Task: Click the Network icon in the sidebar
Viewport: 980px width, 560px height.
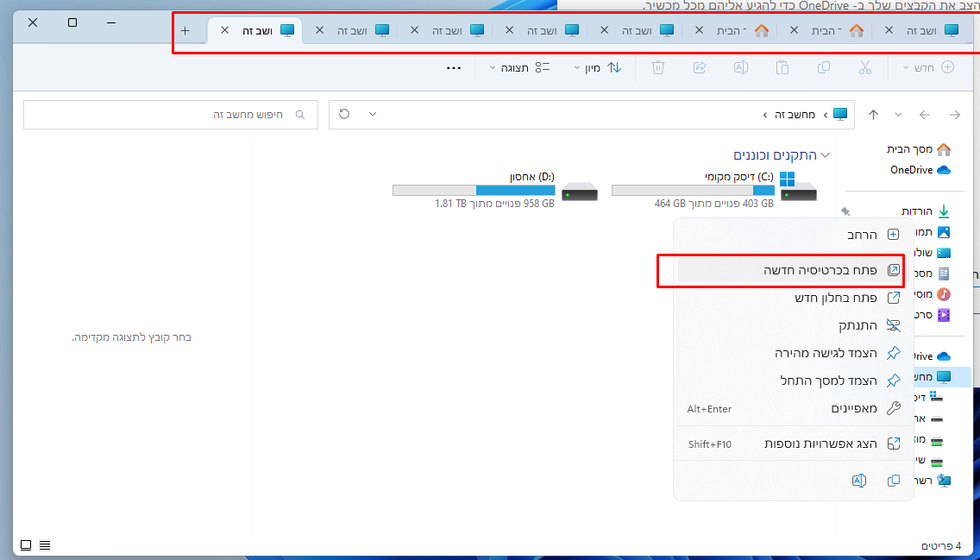Action: click(943, 481)
